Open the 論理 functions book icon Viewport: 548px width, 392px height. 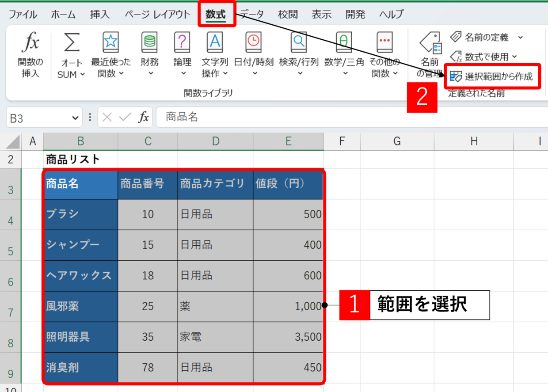182,42
